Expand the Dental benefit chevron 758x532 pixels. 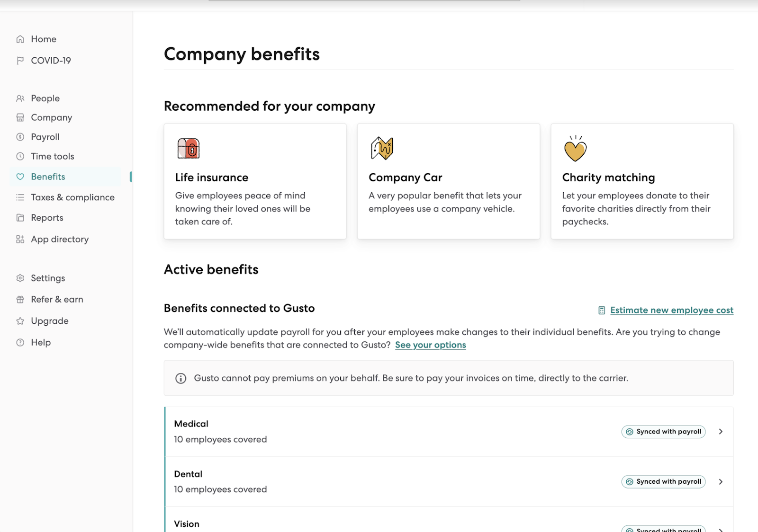[x=721, y=482]
